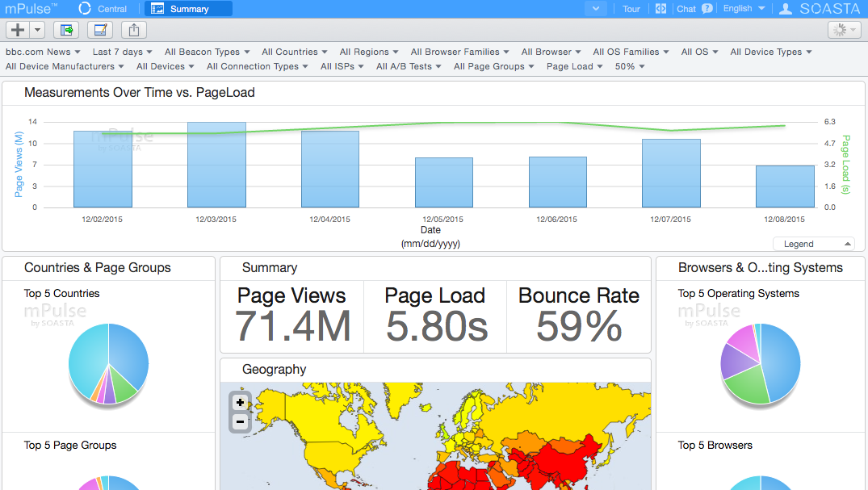Expand the chart Legend
Viewport: 868px width, 490px height.
tap(814, 244)
